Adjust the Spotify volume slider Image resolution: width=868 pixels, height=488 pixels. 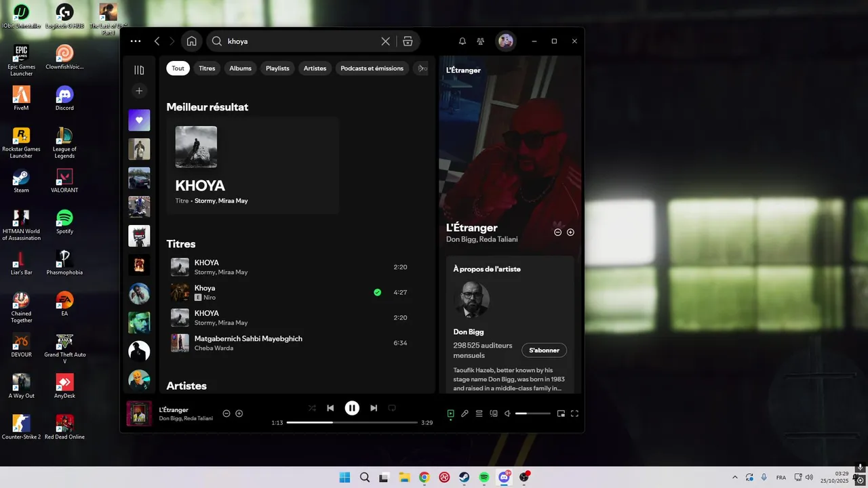point(533,413)
